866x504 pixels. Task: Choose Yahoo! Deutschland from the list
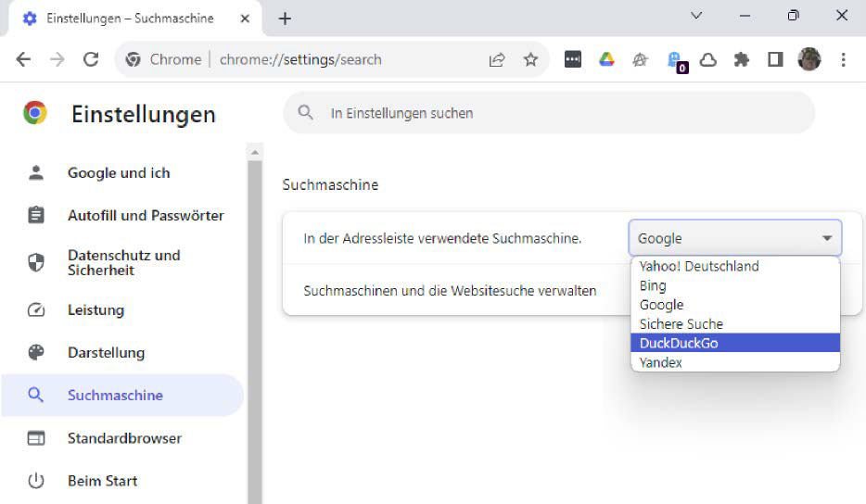(735, 266)
